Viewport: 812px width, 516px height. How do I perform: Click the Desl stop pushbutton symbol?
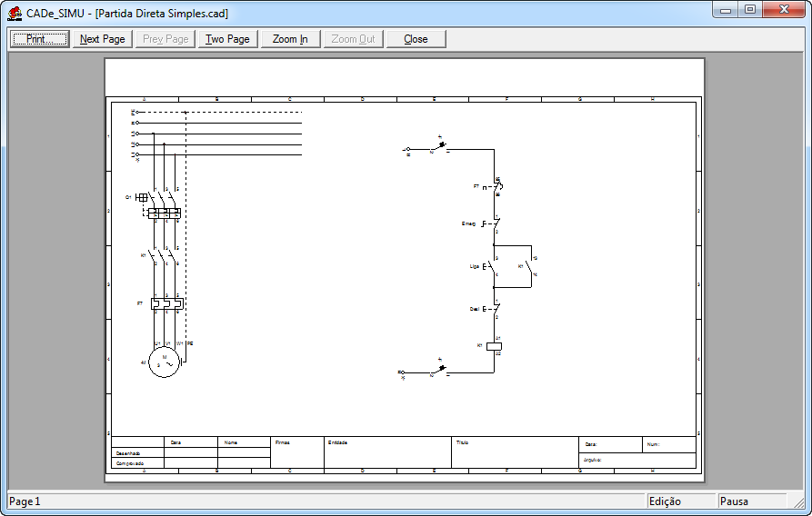click(x=494, y=309)
